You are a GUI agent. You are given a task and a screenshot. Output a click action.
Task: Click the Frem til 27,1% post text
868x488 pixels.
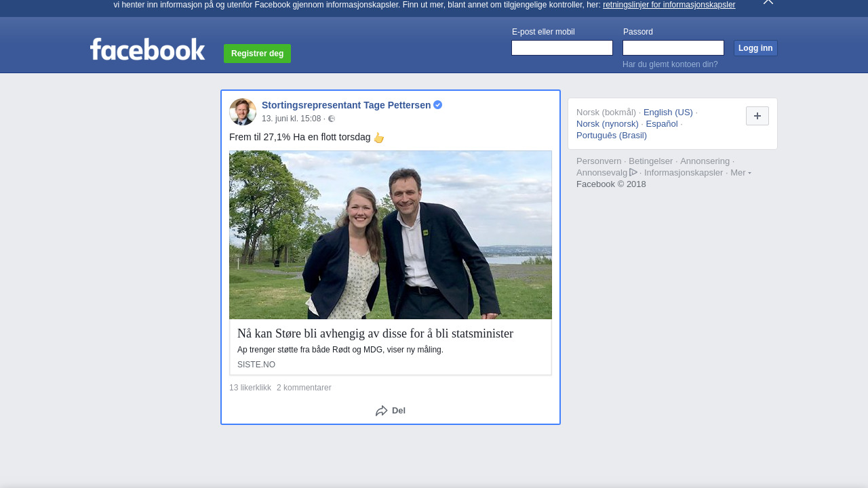pos(300,137)
